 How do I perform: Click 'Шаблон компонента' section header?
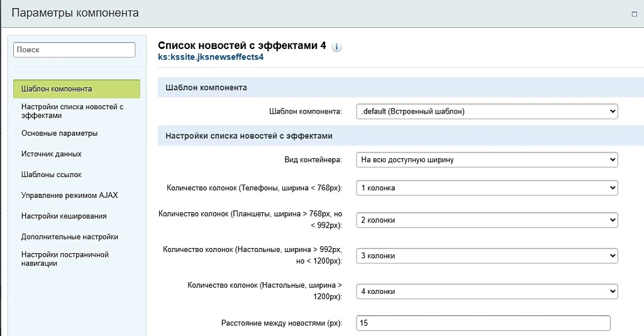coord(401,87)
